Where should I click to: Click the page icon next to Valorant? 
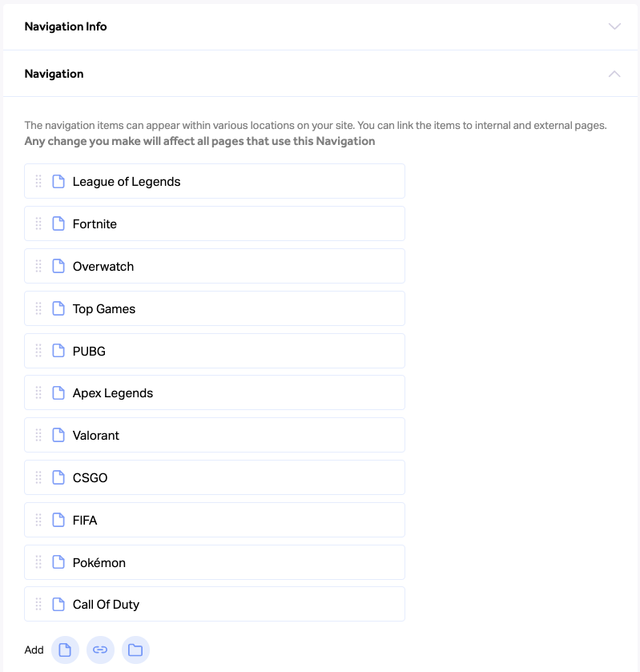pyautogui.click(x=58, y=435)
